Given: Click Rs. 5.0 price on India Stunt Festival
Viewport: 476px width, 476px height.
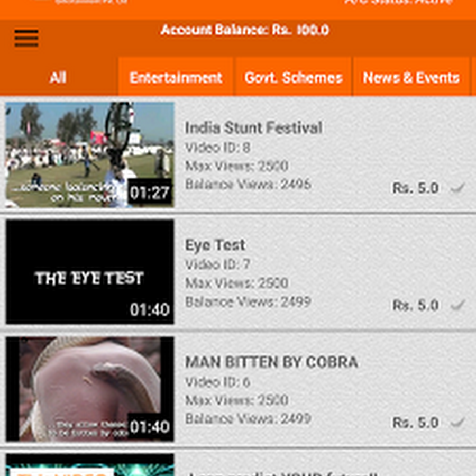Looking at the screenshot, I should (x=416, y=188).
